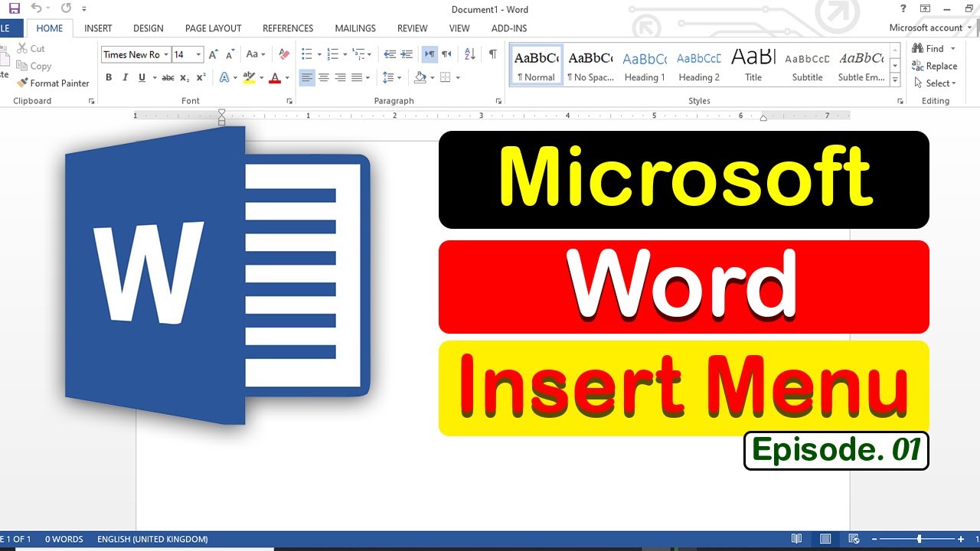
Task: Click the Text Effects glowing A icon
Action: (x=224, y=77)
